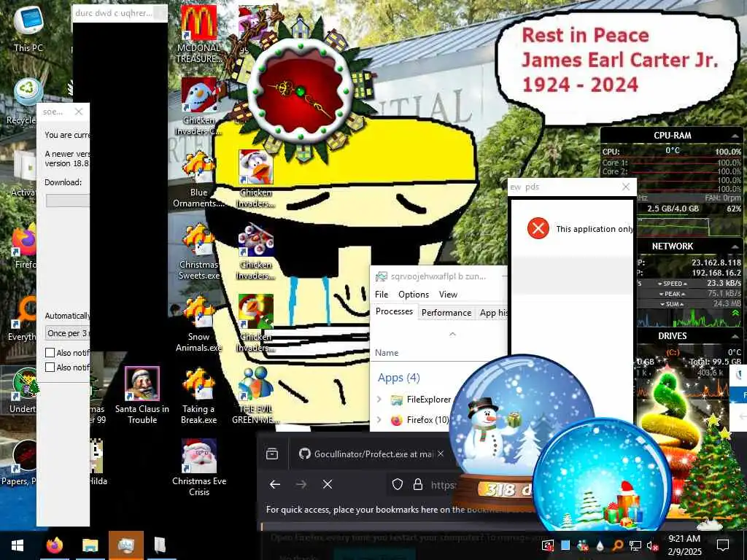Open the 'Once per 3' frequency dropdown
The image size is (747, 560).
click(68, 332)
